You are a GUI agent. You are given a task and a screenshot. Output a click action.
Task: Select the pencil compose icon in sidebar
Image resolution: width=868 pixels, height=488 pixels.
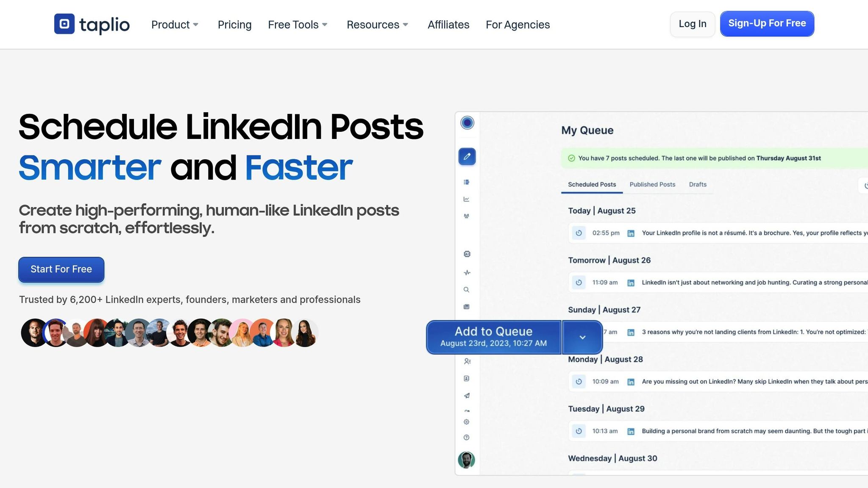[467, 157]
